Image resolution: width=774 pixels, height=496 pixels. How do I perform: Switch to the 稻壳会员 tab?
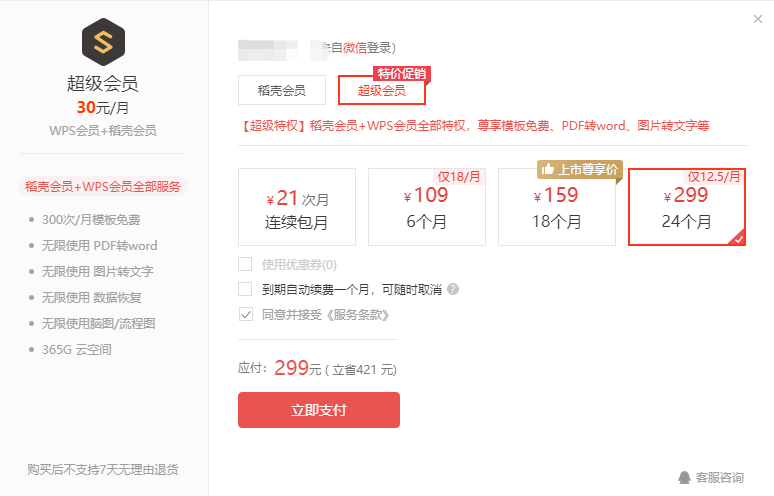282,90
